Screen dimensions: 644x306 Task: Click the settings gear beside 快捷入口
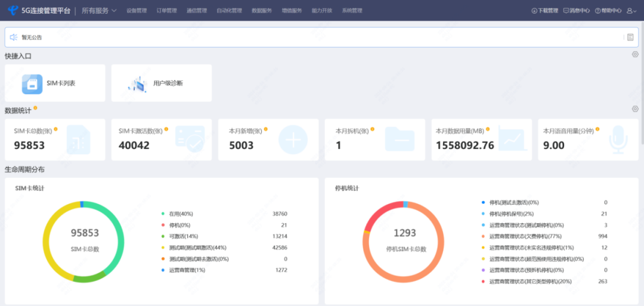click(x=635, y=55)
